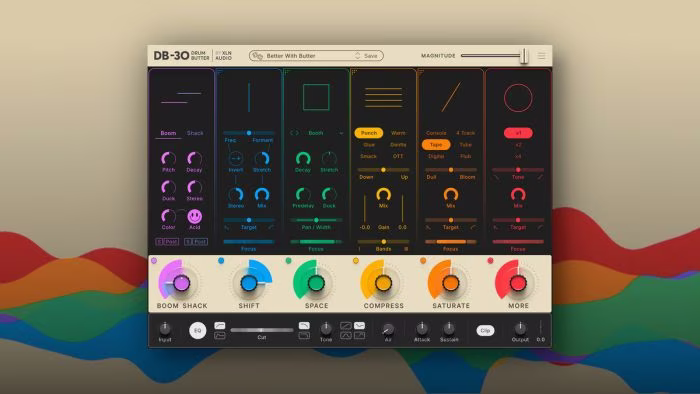Select Punch compressor mode

(369, 133)
